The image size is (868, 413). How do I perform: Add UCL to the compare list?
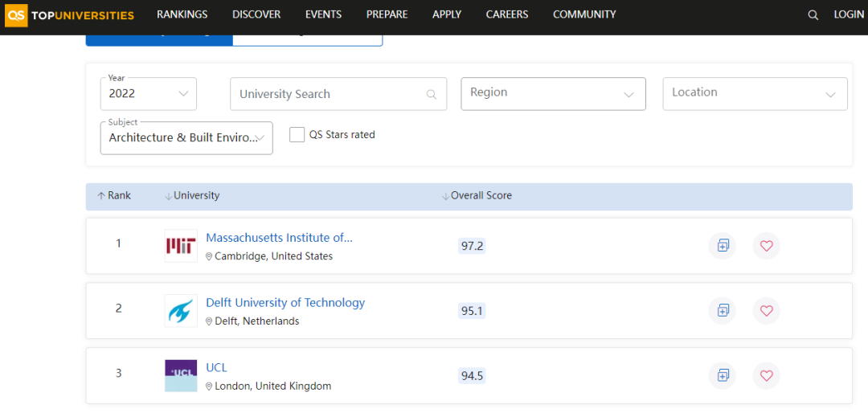(x=723, y=375)
